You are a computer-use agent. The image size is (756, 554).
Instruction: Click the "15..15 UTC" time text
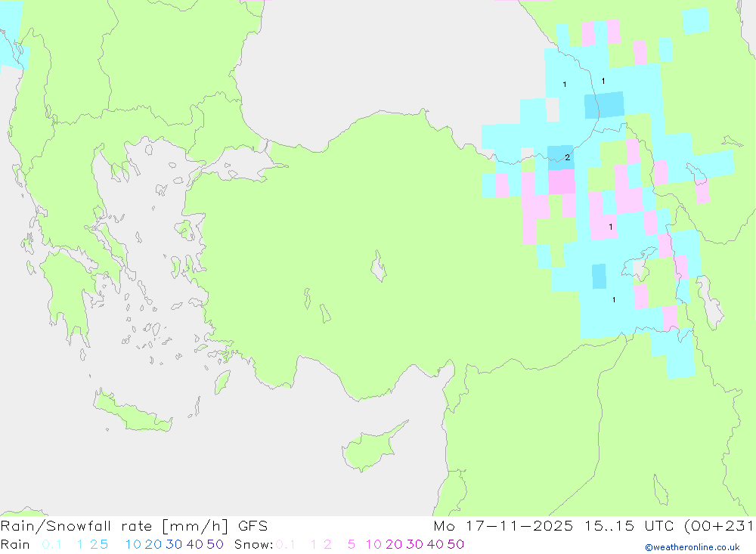[x=629, y=526]
